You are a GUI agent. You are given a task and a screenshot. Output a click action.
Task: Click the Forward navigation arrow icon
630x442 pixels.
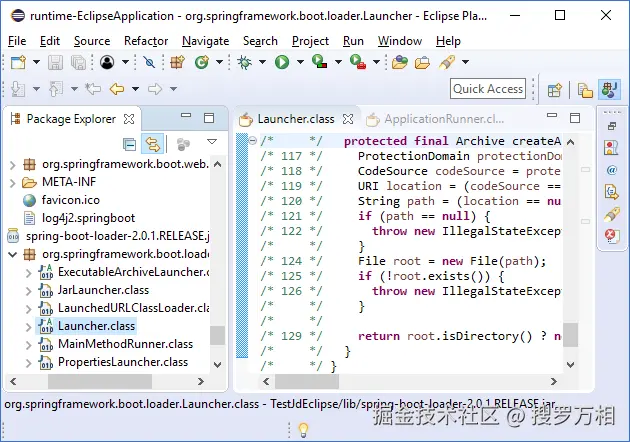(155, 88)
